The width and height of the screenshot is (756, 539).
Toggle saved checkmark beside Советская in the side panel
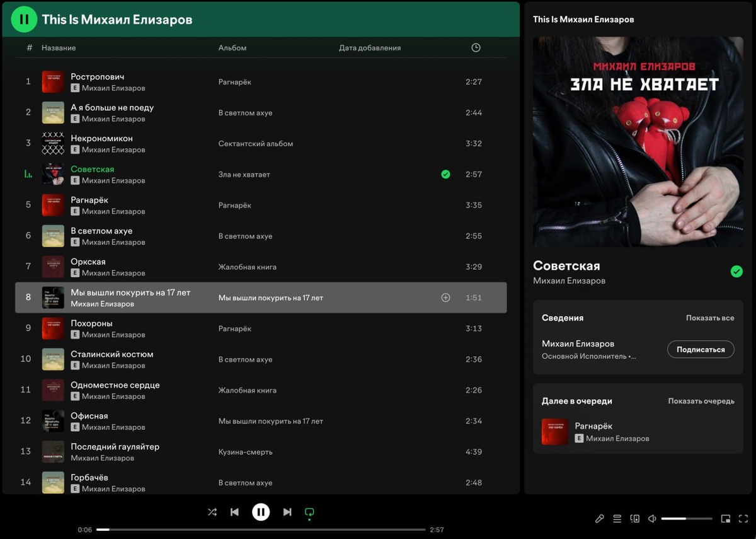pos(736,272)
